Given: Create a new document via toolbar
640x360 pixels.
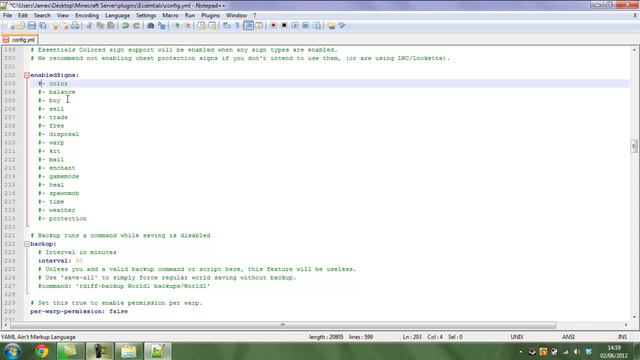Looking at the screenshot, I should point(11,26).
